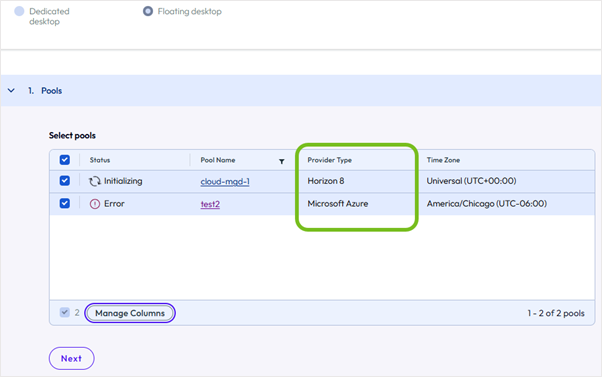Click the Microsoft Azure provider cell
The image size is (602, 377).
pos(337,203)
